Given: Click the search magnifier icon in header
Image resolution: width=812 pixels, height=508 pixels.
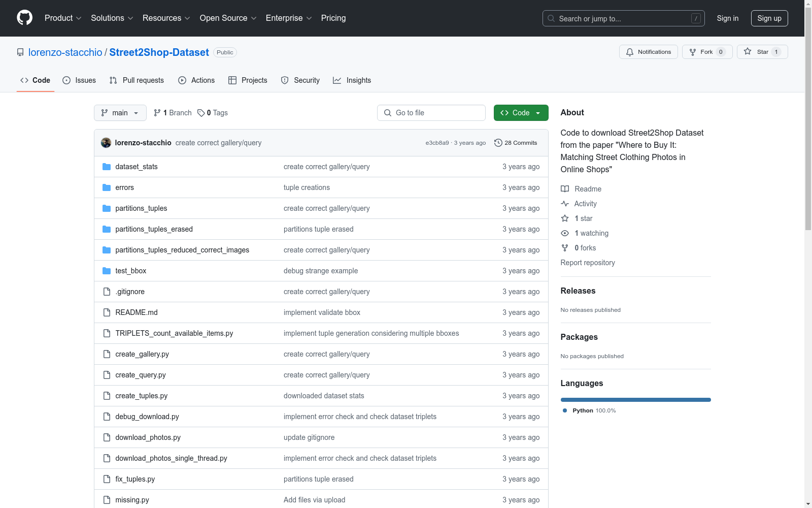Looking at the screenshot, I should pyautogui.click(x=551, y=18).
